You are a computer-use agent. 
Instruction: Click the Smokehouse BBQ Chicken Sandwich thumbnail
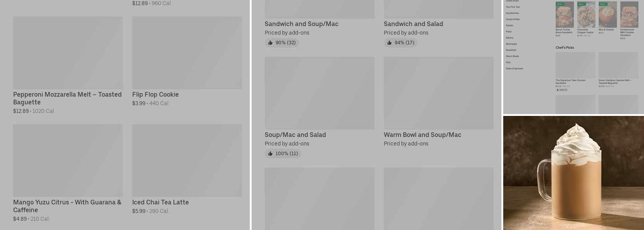click(629, 15)
